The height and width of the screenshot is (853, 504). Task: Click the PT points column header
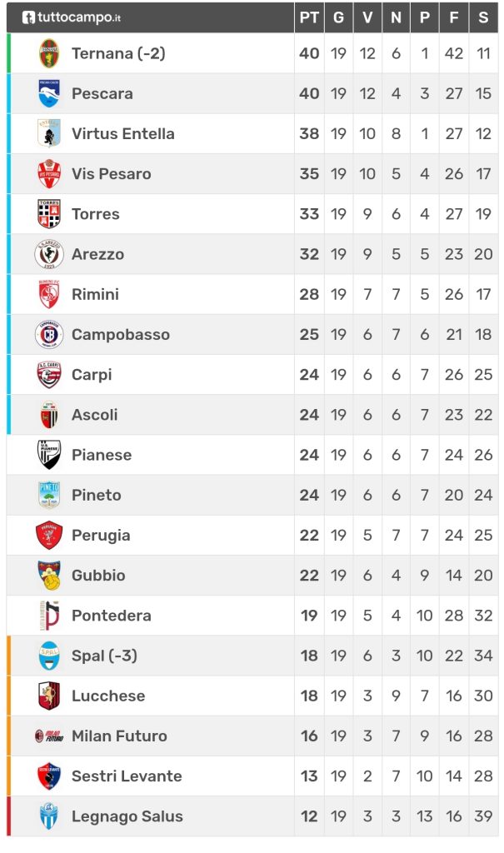(309, 17)
